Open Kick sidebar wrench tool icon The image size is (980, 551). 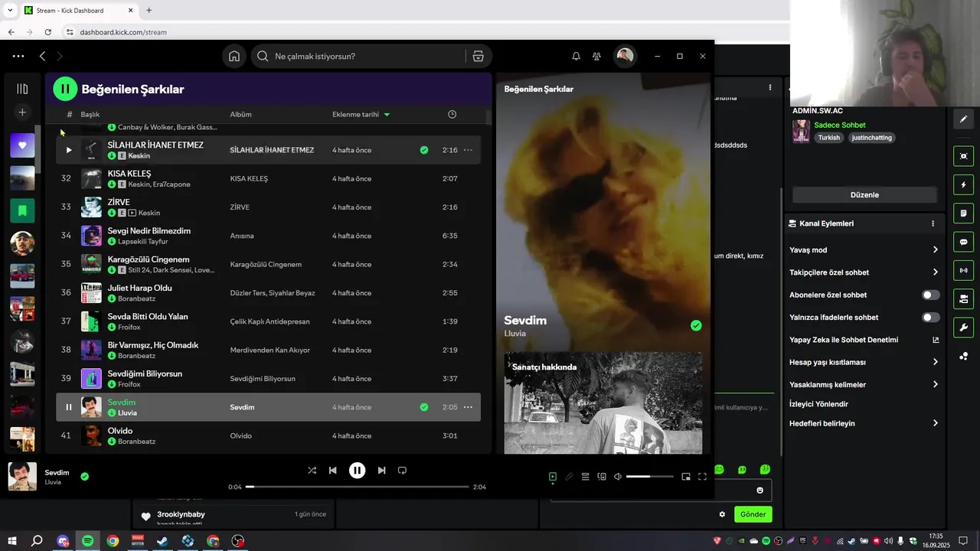963,328
